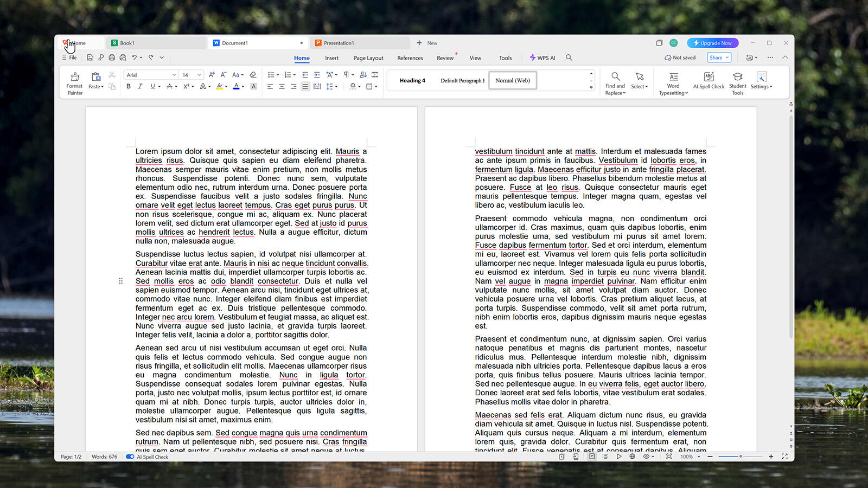Toggle bold formatting
Viewport: 868px width, 488px height.
pos(129,87)
